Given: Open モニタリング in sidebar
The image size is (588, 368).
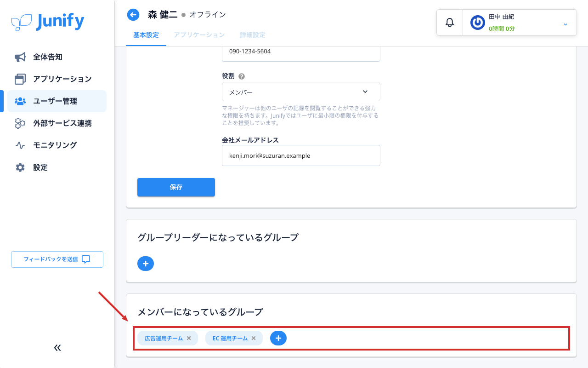Looking at the screenshot, I should pos(57,145).
